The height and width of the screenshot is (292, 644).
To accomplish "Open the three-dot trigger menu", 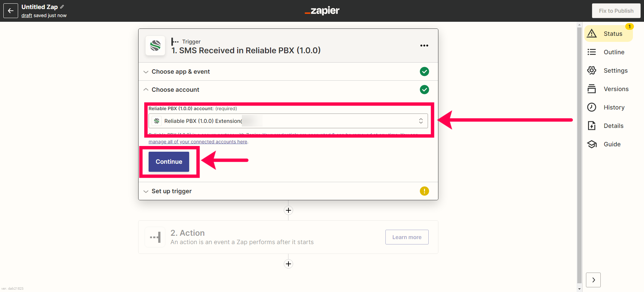I will click(x=424, y=46).
